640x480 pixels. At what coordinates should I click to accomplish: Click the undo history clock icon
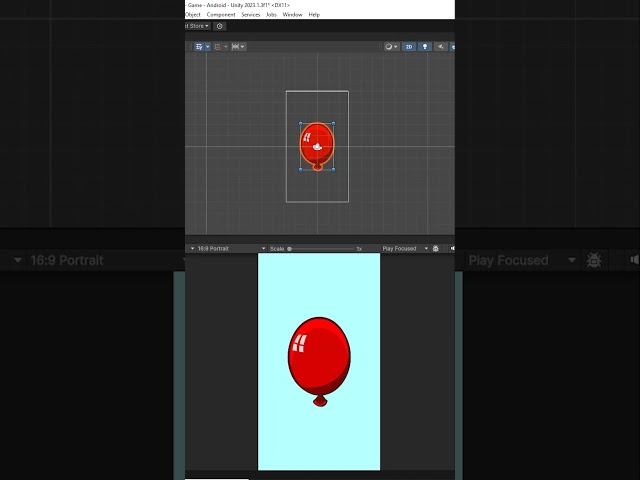[220, 26]
